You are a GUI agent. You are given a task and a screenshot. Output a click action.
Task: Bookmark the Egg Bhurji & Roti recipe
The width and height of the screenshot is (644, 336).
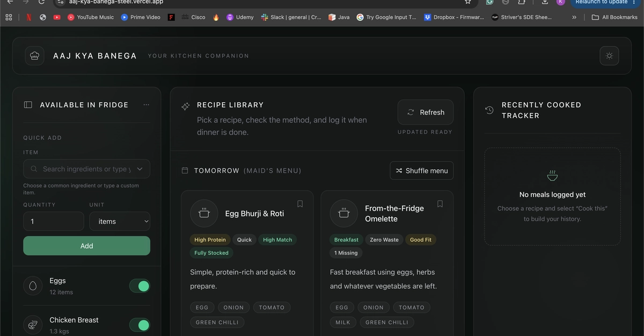[300, 204]
